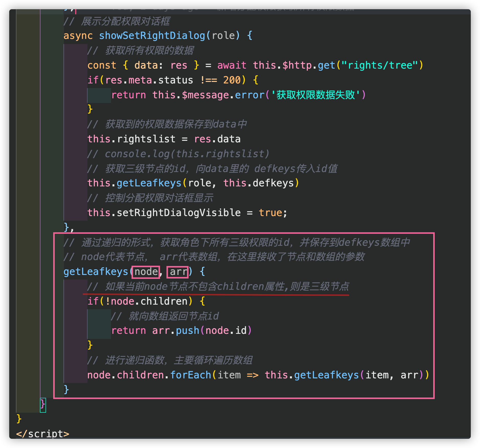The image size is (480, 448).
Task: Click comment '就向数组返回节点id'
Action: [x=165, y=316]
